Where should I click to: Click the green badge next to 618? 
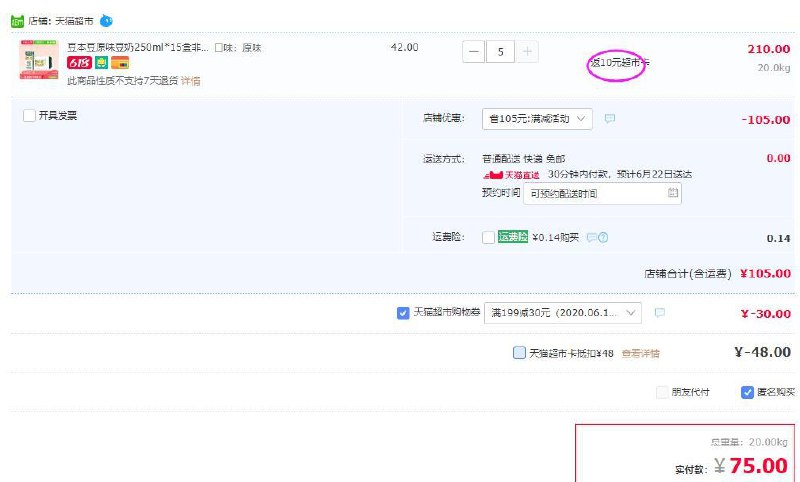coord(102,63)
